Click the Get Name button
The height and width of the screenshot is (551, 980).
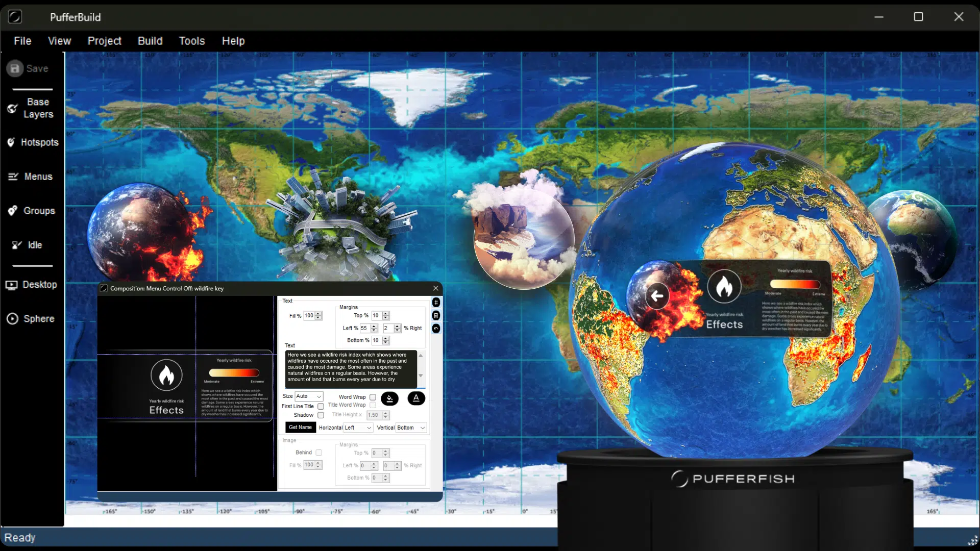click(x=300, y=428)
